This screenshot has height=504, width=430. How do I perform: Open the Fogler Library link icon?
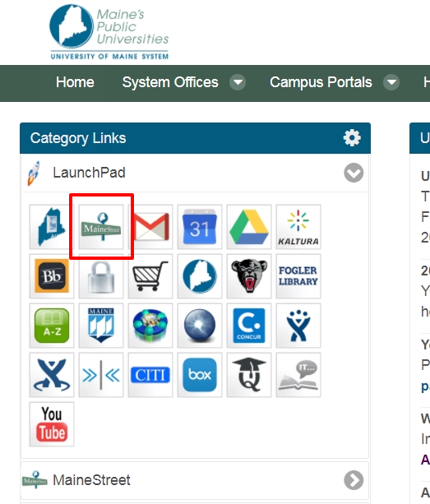pyautogui.click(x=298, y=276)
